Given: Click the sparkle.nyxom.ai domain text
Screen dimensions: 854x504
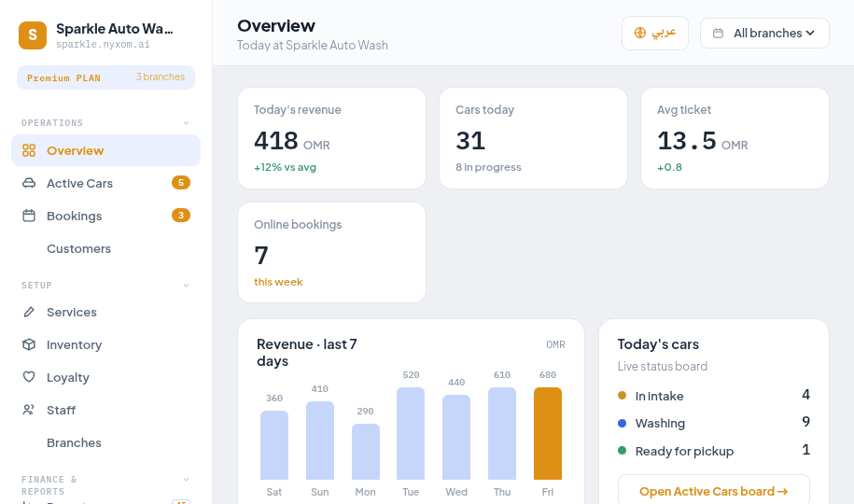Looking at the screenshot, I should 103,44.
